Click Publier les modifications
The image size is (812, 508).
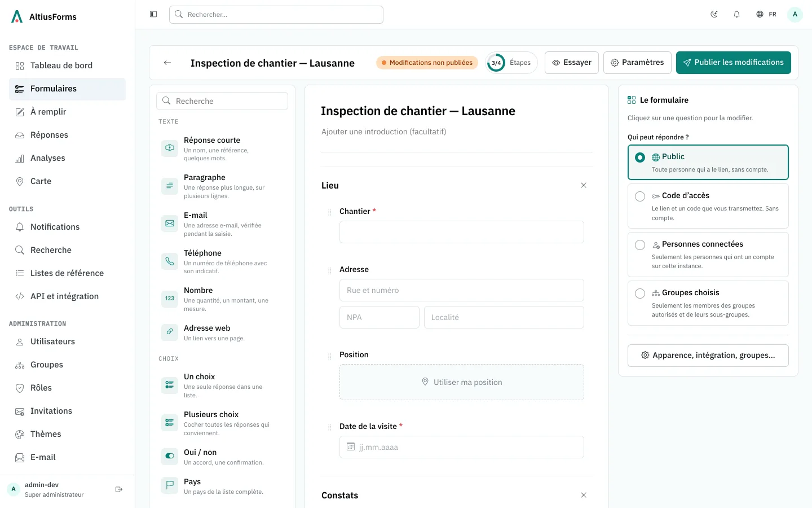click(734, 63)
